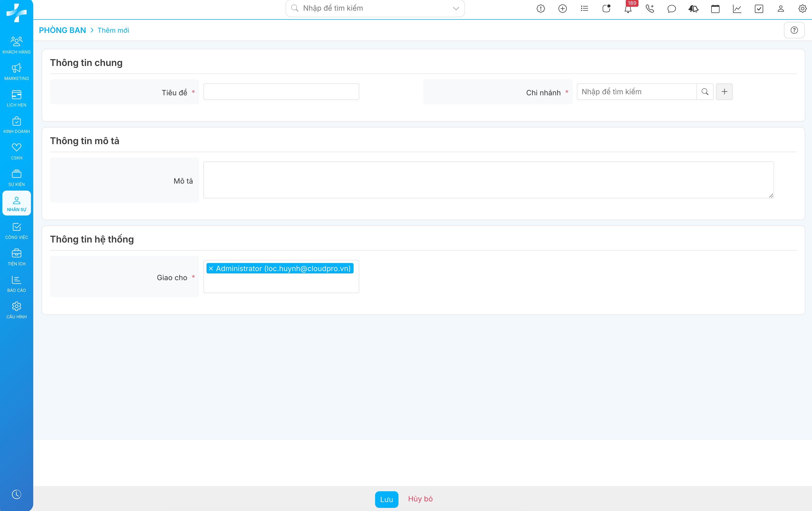Remove Administrator tag from Giao cho
Viewport: 812px width, 511px height.
click(x=211, y=269)
